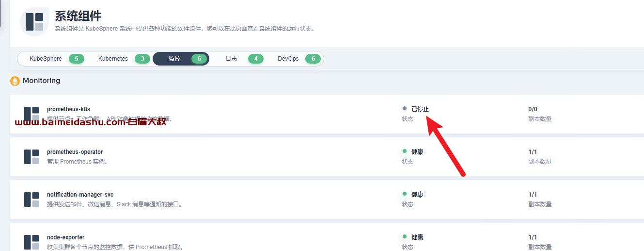Click 健康 status of prometheus-operator
This screenshot has width=644, height=251.
coord(417,152)
